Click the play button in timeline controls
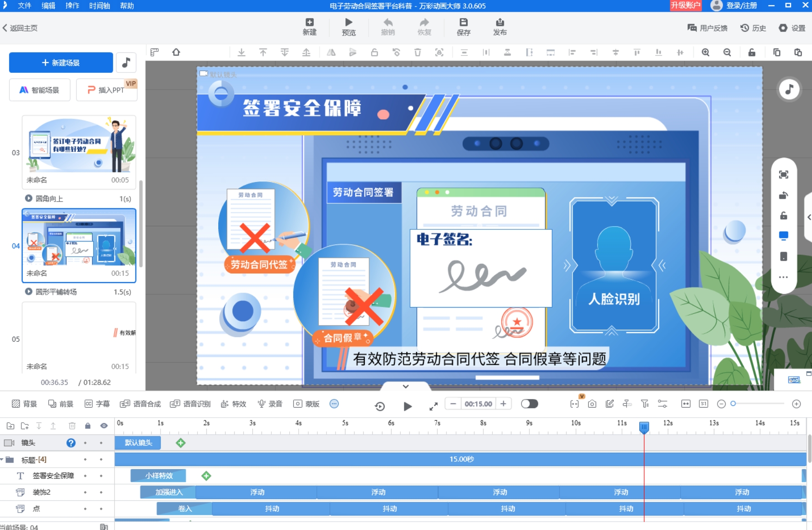 pos(407,406)
